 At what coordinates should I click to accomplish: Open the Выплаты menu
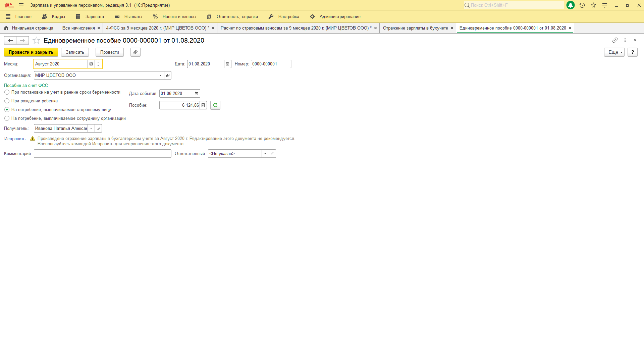click(x=128, y=17)
